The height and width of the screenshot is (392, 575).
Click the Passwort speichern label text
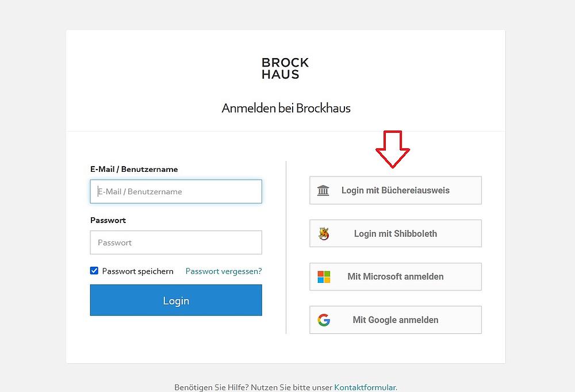tap(137, 271)
